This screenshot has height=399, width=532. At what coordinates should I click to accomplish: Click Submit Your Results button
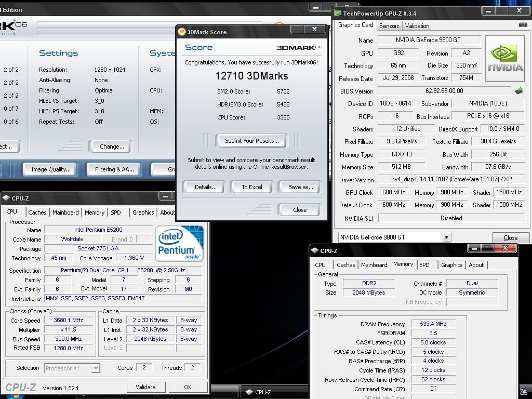[251, 141]
